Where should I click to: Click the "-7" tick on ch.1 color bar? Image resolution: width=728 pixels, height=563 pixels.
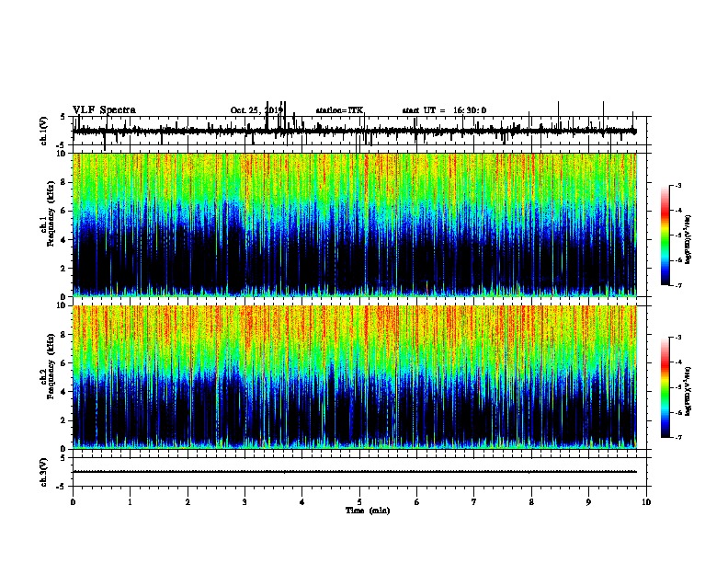tap(677, 285)
